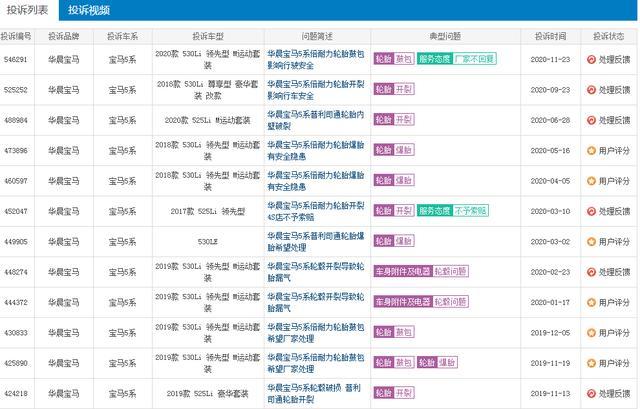Click the 服务态度 不予索赔 tag
640x409 pixels.
453,211
